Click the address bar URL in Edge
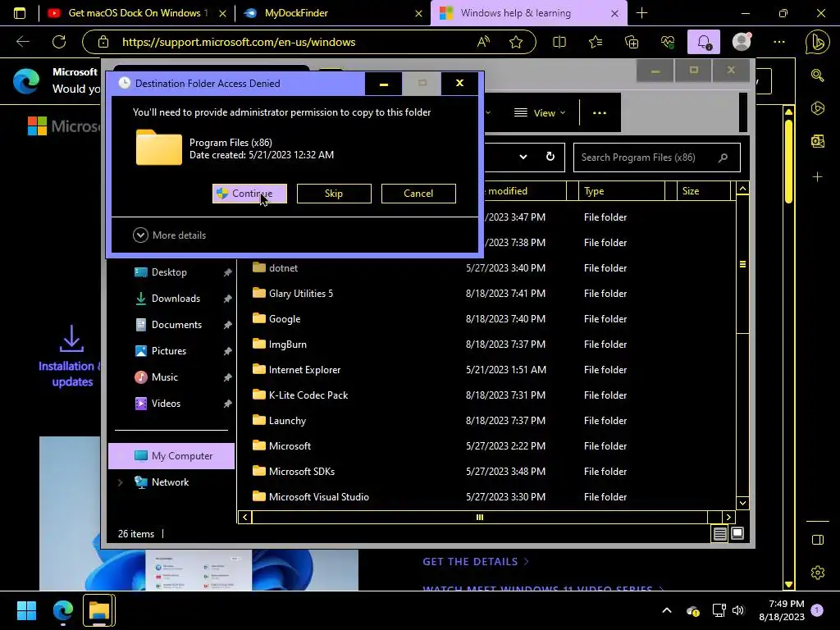This screenshot has width=840, height=630. pos(239,43)
